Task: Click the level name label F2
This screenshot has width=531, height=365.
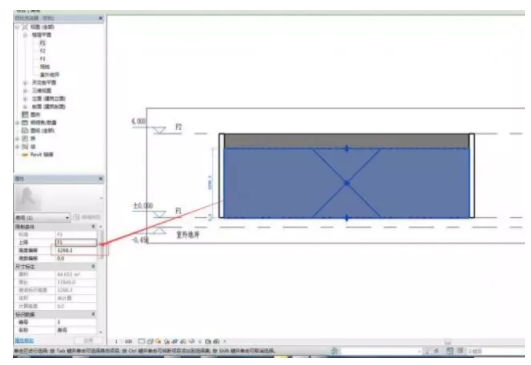Action: click(x=178, y=127)
